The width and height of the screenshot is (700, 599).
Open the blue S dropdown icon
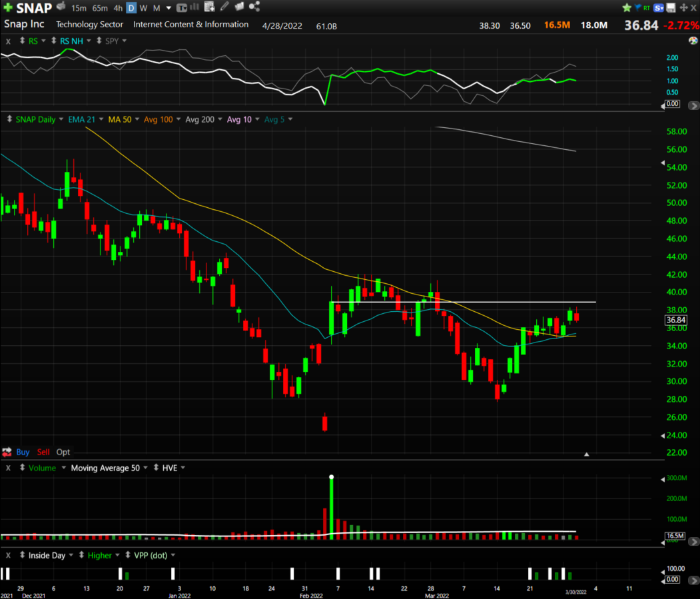tap(659, 8)
